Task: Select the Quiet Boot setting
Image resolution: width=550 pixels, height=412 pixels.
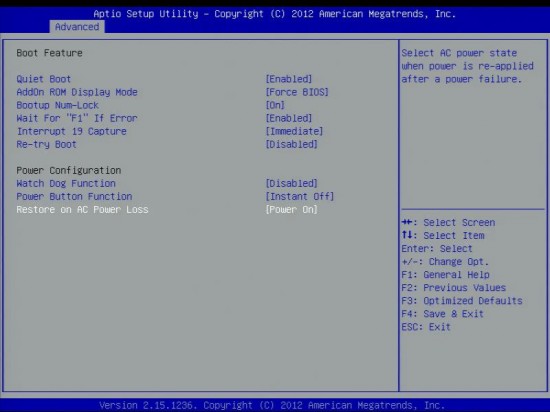Action: 43,79
